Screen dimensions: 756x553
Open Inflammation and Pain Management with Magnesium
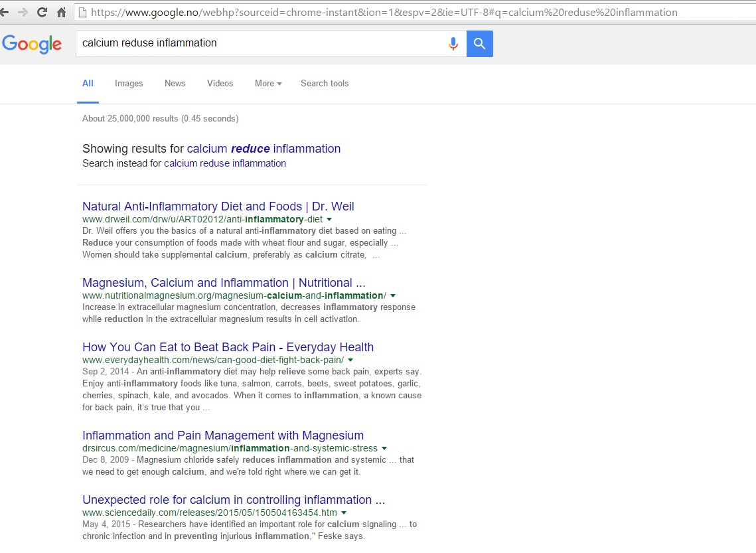(x=223, y=435)
